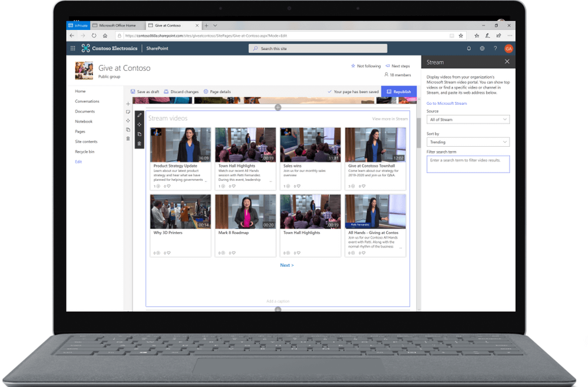Open Notebook in site navigation
Image resolution: width=588 pixels, height=387 pixels.
click(x=84, y=121)
